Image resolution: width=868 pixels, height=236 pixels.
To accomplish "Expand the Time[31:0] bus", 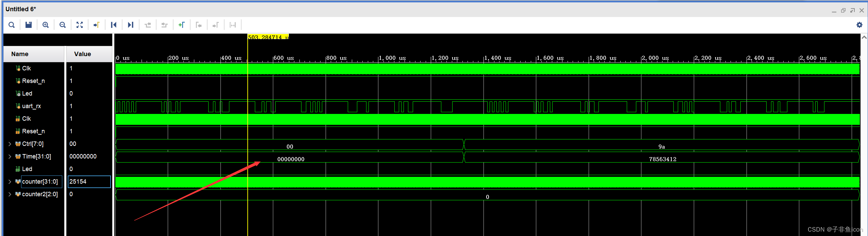I will click(x=10, y=156).
